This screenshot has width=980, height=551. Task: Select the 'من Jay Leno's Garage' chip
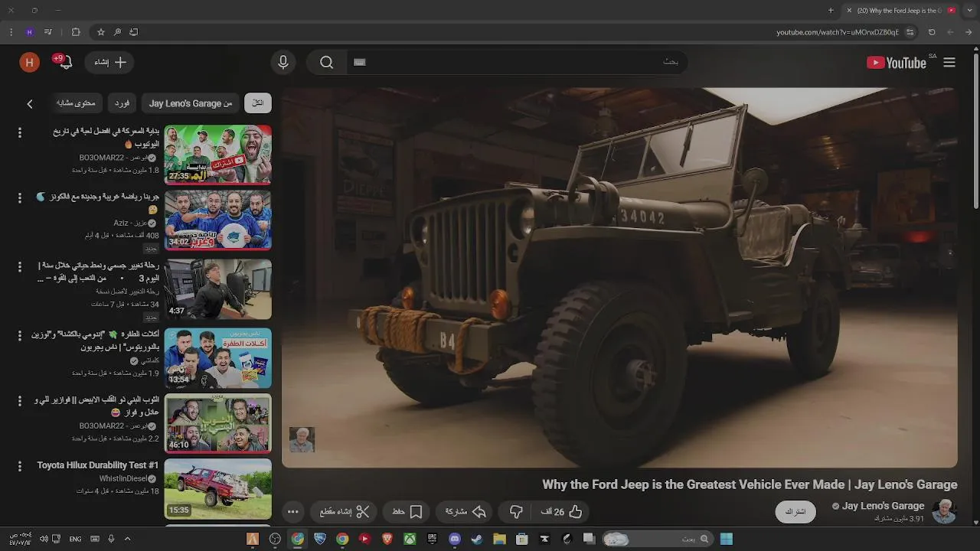tap(191, 103)
